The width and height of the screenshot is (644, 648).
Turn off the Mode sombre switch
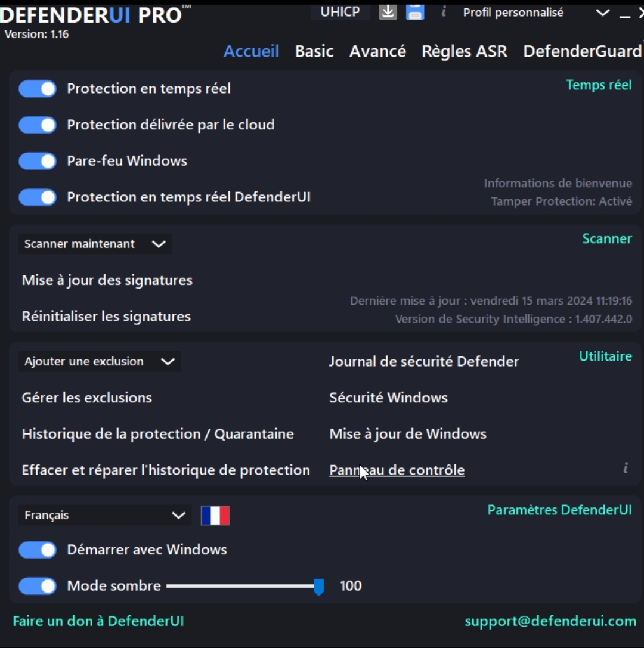coord(38,586)
